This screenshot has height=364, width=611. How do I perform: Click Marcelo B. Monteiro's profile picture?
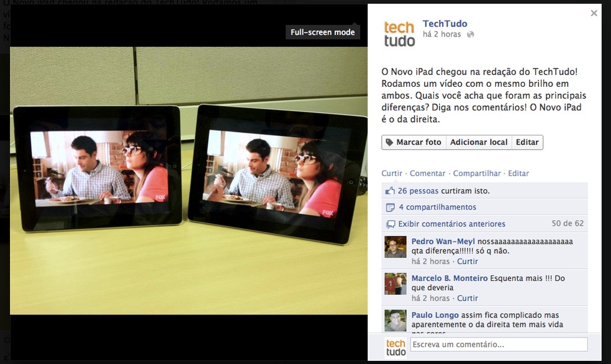click(x=395, y=284)
